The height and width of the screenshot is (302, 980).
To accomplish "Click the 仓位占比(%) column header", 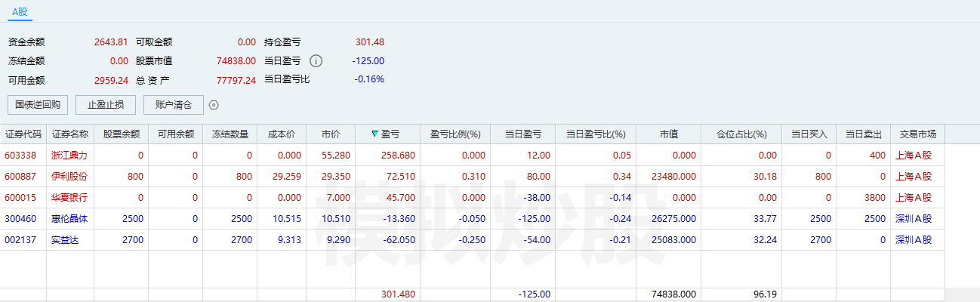I will [x=741, y=134].
